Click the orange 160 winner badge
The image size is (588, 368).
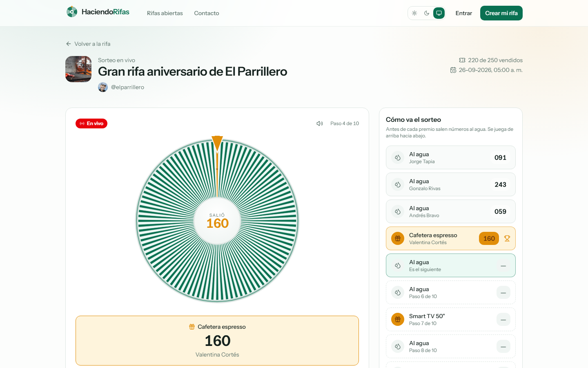489,238
